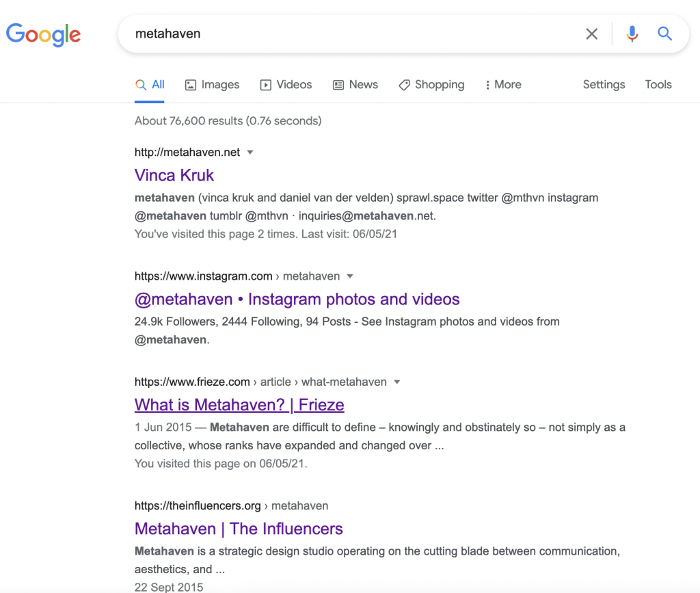Click the https://www.instagram.com breadcrumb
700x593 pixels.
click(203, 276)
